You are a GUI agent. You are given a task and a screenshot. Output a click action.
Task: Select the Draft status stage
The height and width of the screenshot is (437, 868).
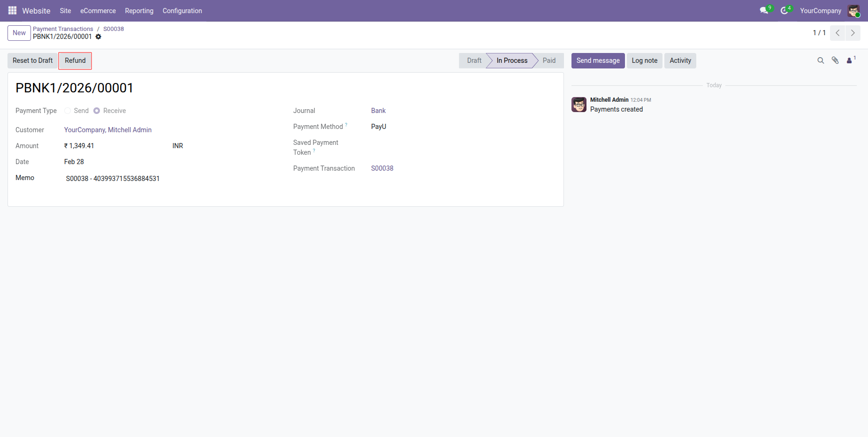[473, 60]
